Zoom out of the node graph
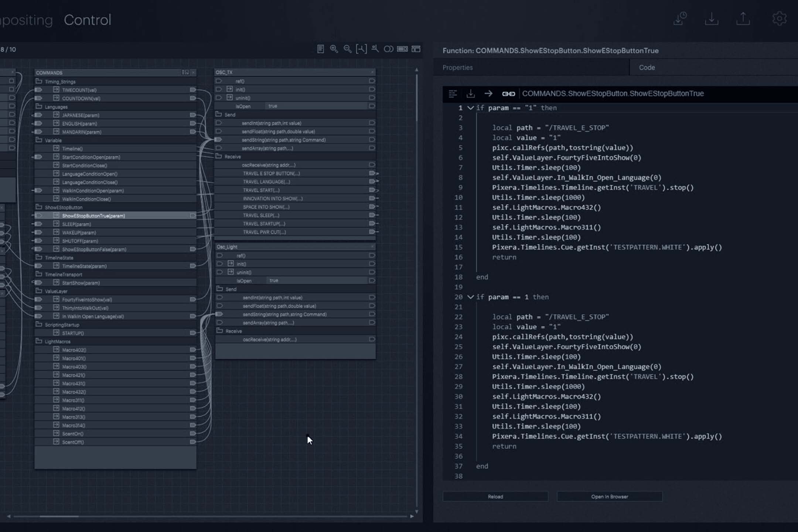 [348, 49]
